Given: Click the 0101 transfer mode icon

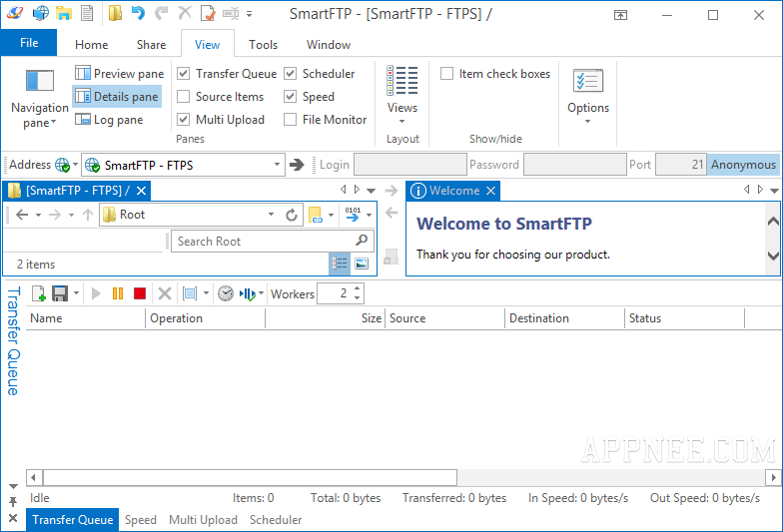Looking at the screenshot, I should (353, 214).
